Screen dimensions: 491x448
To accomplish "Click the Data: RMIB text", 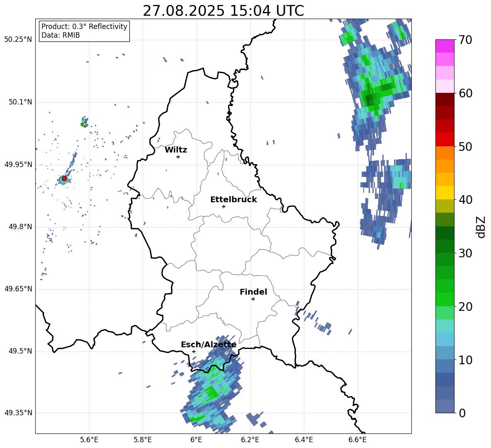I will [x=61, y=35].
